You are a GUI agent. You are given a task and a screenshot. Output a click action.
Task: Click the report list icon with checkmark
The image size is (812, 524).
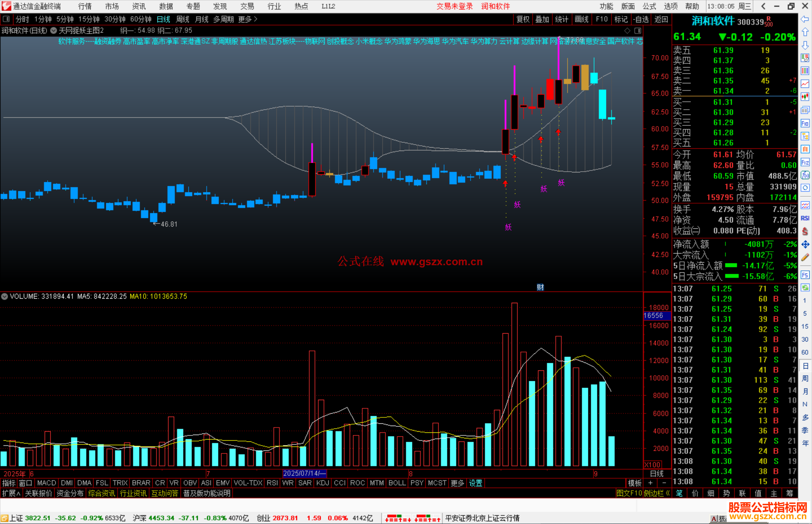click(x=805, y=58)
